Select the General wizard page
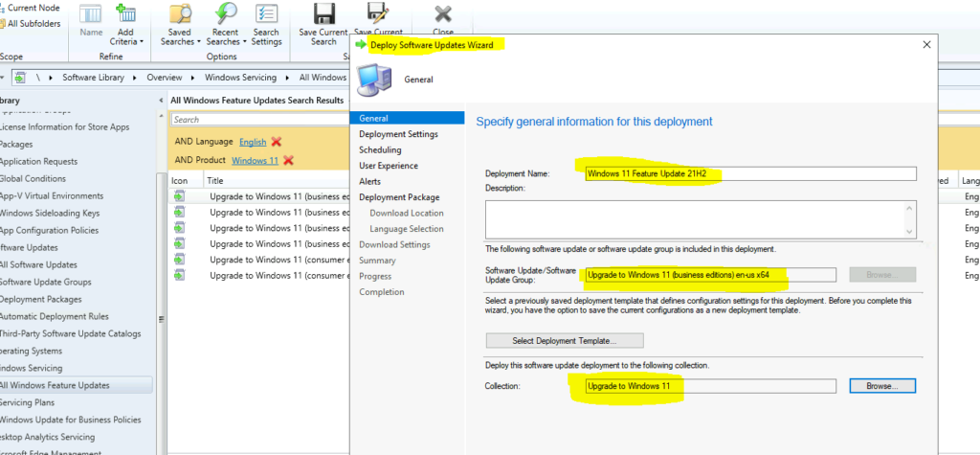 coord(408,118)
